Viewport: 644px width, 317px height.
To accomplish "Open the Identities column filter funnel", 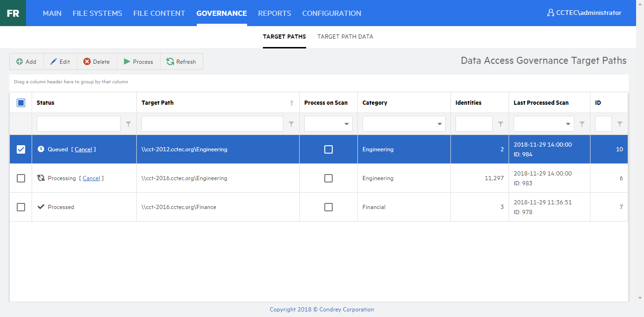I will (501, 124).
